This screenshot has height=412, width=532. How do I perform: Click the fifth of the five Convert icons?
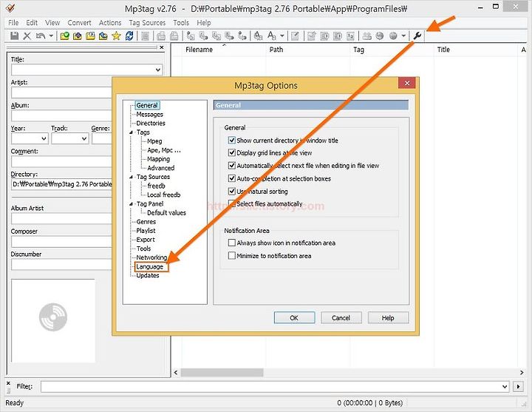point(242,36)
